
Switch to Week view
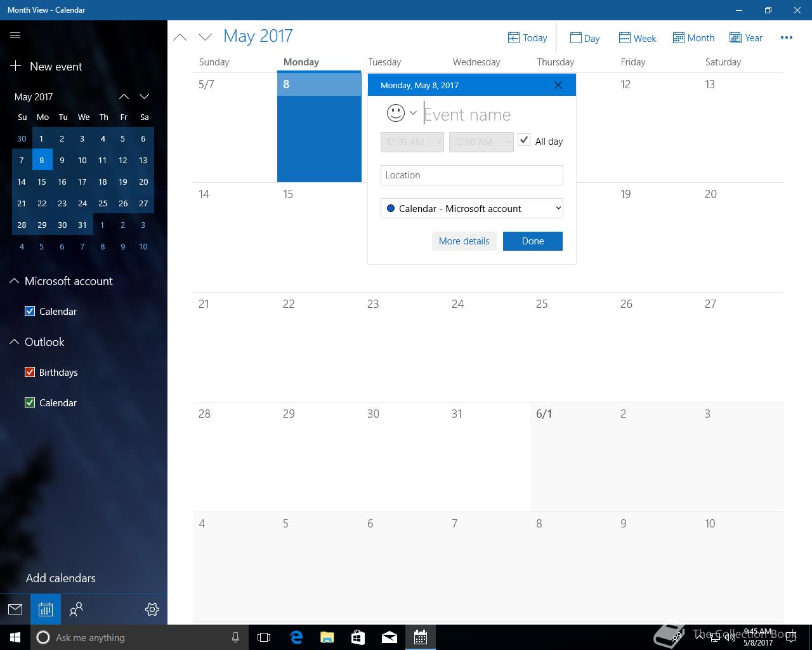coord(638,38)
